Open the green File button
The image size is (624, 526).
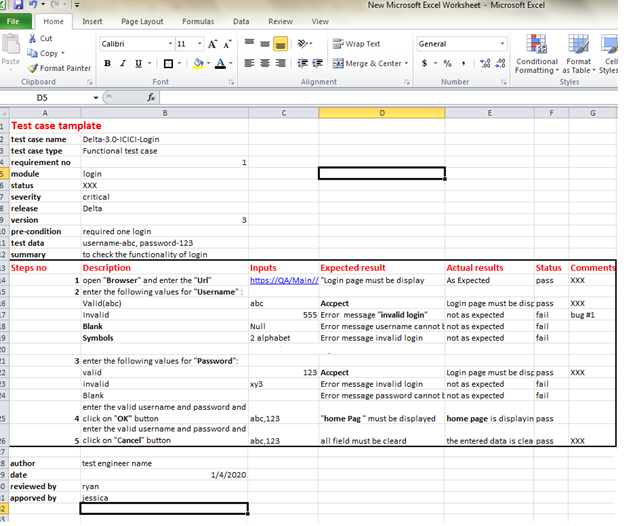coord(17,21)
